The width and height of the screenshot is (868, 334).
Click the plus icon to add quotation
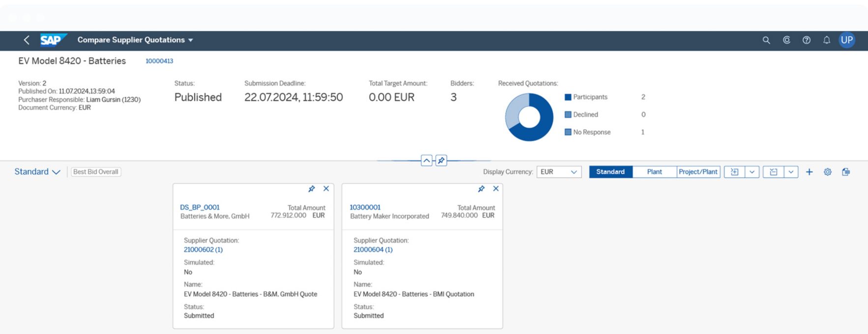point(809,172)
